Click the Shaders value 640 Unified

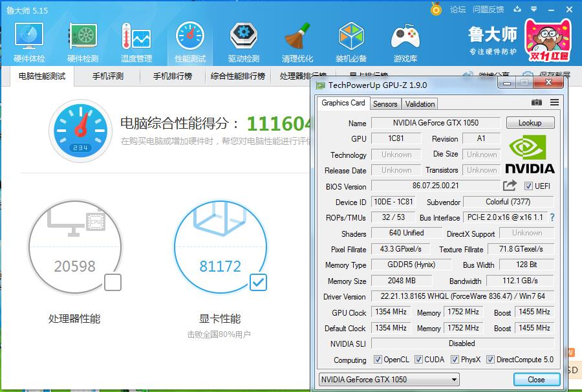[x=407, y=233]
